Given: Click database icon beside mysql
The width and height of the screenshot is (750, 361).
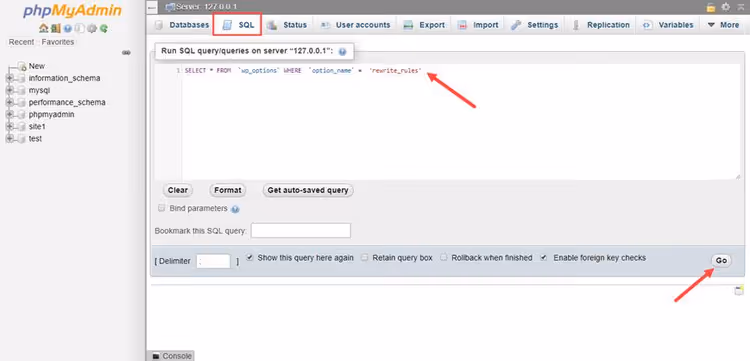Looking at the screenshot, I should tap(21, 90).
